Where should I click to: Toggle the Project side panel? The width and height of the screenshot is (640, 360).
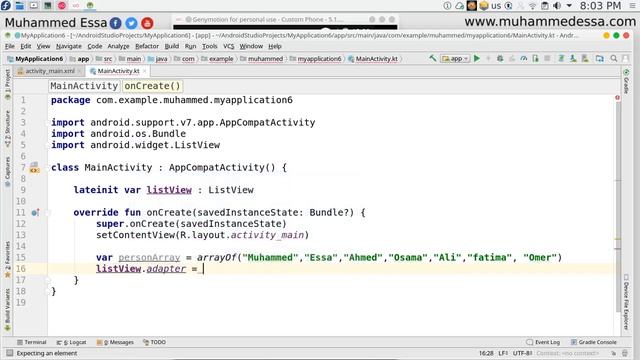click(7, 84)
